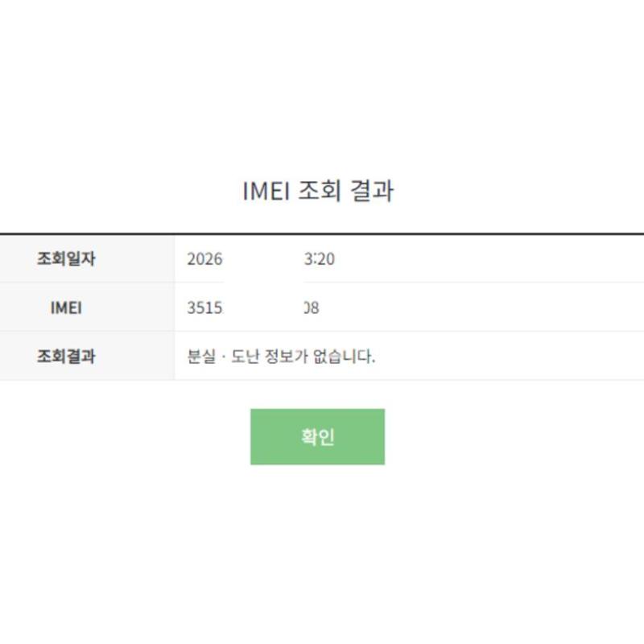Viewport: 644px width, 644px height.
Task: Click the masked gap in the date value
Action: (263, 259)
